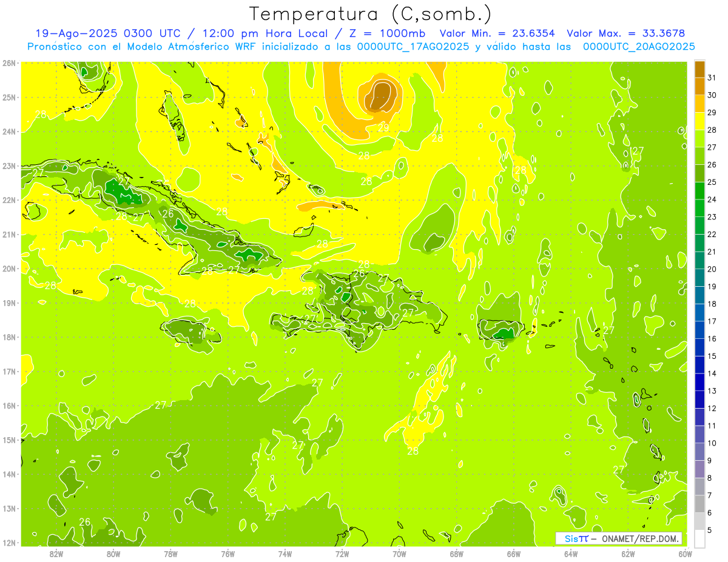This screenshot has width=728, height=562.
Task: Click the '16' value on the color legend
Action: coord(712,339)
